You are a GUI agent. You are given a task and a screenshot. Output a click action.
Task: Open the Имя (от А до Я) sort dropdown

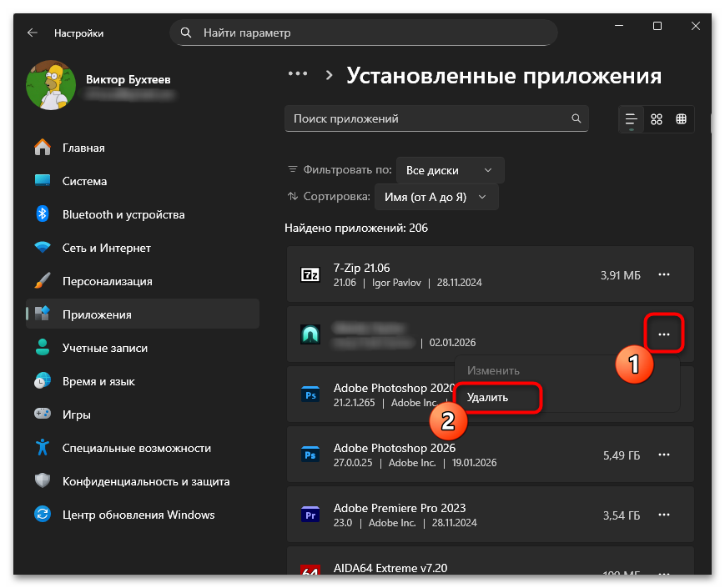click(x=436, y=197)
